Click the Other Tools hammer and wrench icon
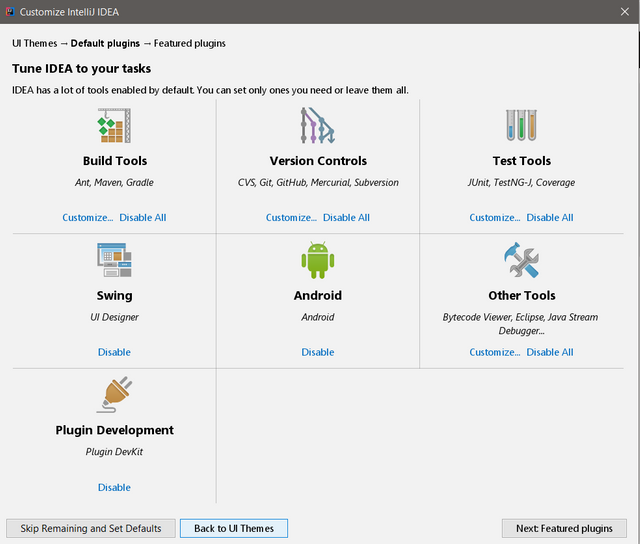The height and width of the screenshot is (544, 640). point(521,260)
